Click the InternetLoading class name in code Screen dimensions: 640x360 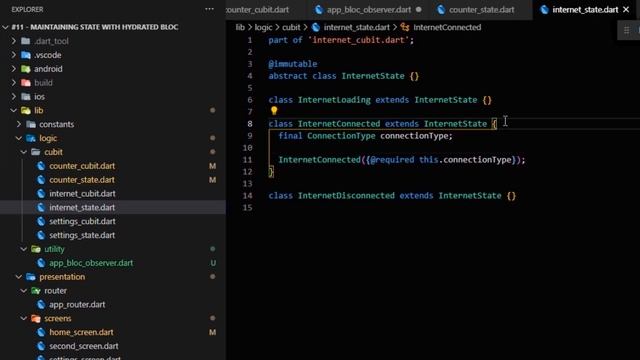(x=334, y=100)
